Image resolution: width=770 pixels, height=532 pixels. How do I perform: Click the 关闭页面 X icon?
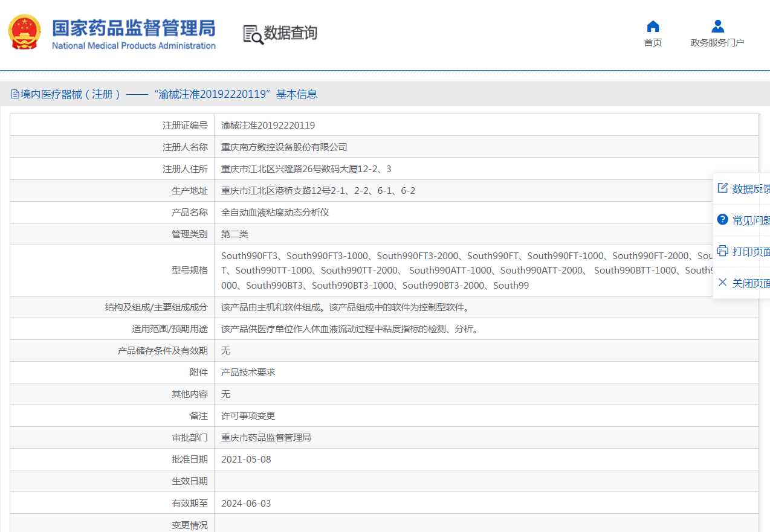(722, 283)
